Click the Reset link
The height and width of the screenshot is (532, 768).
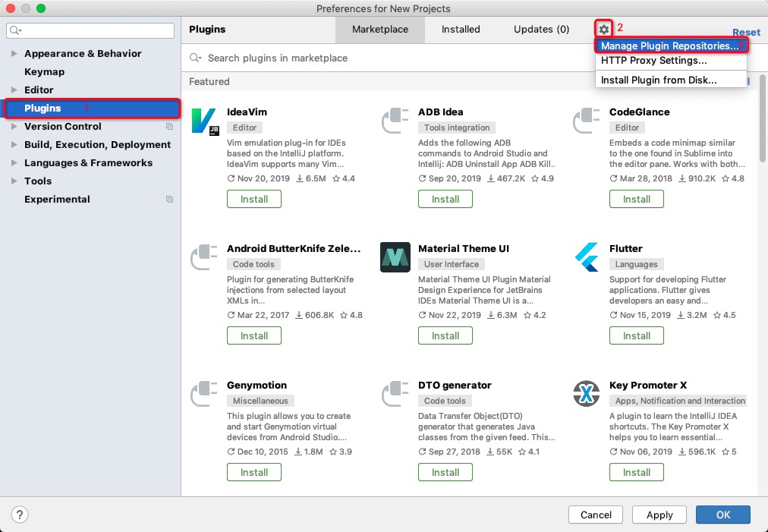click(746, 33)
